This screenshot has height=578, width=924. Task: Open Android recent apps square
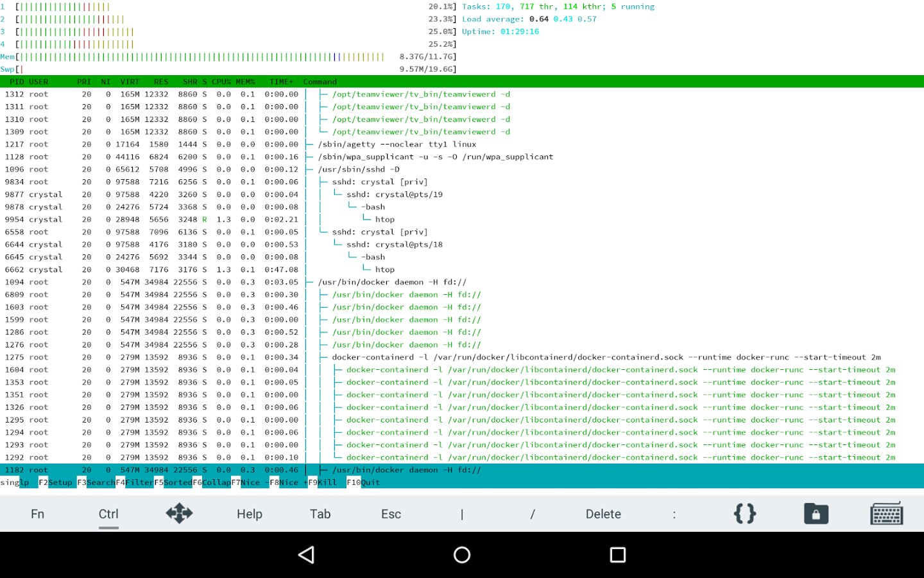[617, 555]
